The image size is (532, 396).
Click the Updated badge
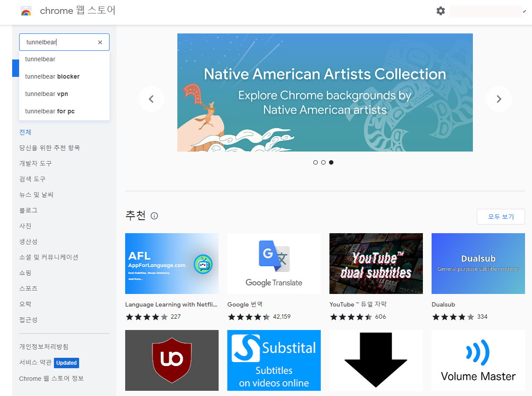click(x=66, y=363)
